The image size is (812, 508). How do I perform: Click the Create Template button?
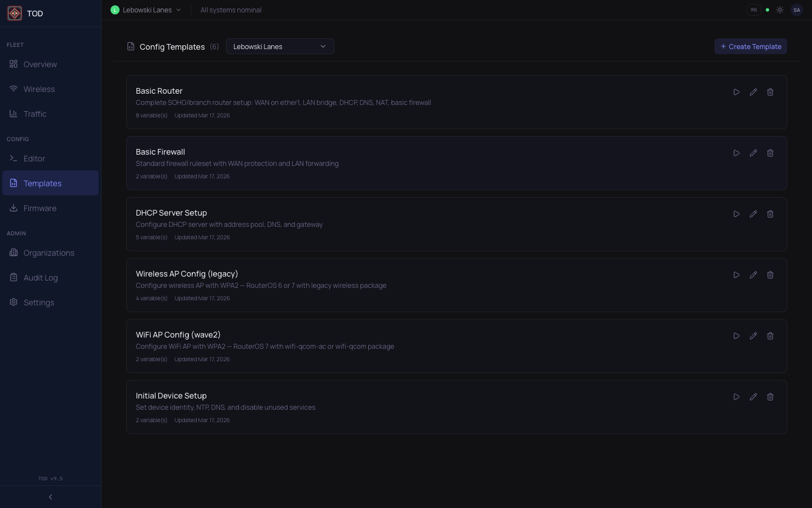tap(751, 46)
